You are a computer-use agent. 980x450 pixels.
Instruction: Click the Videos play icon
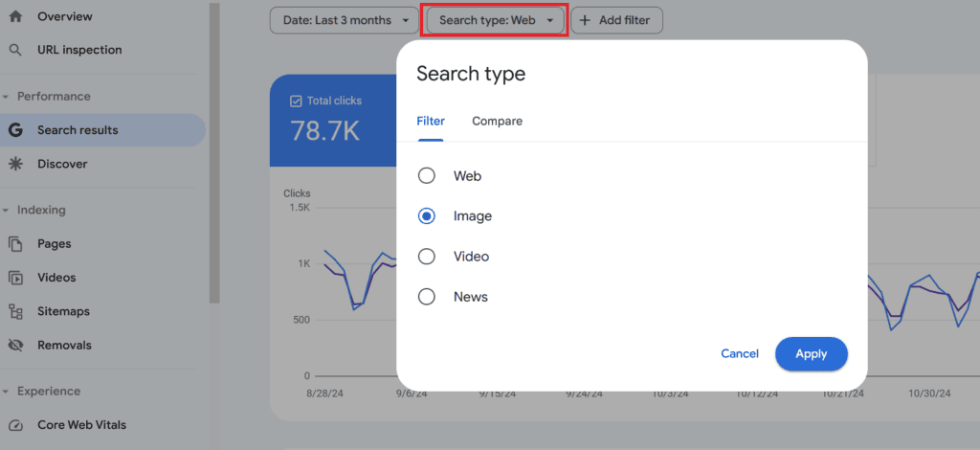tap(15, 278)
